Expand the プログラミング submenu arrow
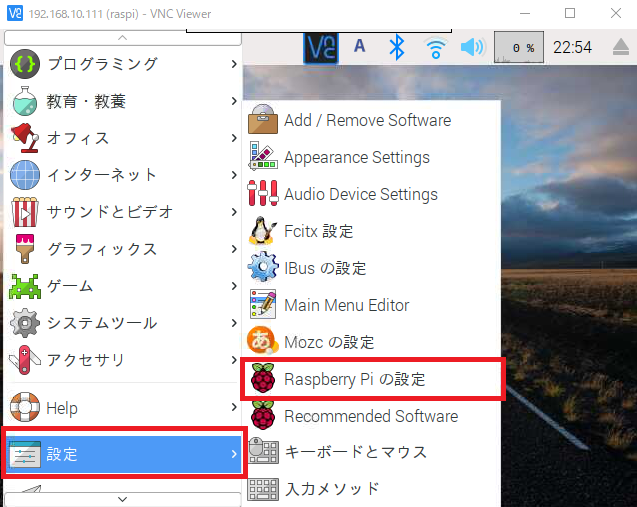637x507 pixels. (234, 64)
